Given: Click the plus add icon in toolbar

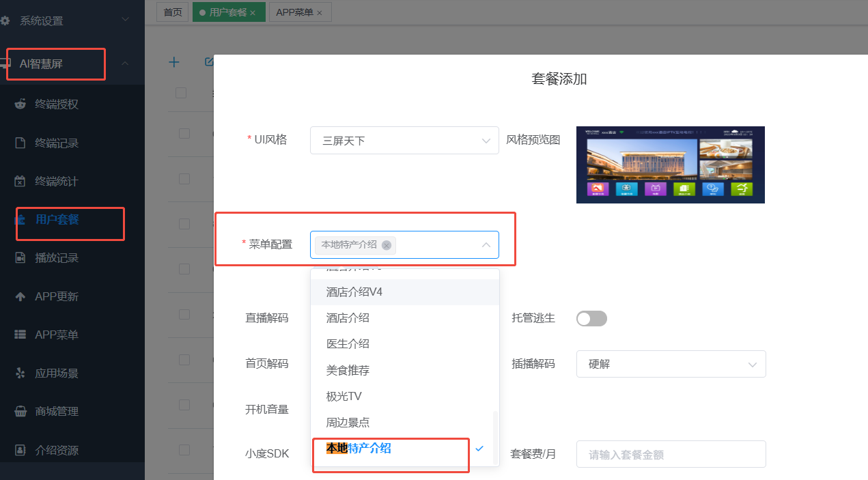Looking at the screenshot, I should click(x=174, y=62).
